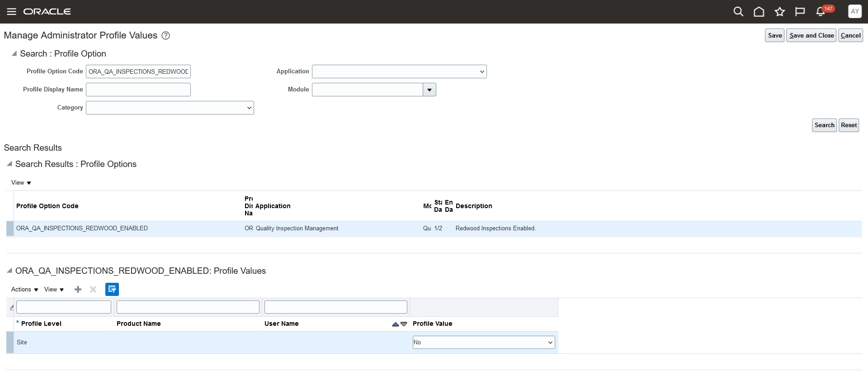This screenshot has width=868, height=381.
Task: Click the Search button
Action: 824,125
